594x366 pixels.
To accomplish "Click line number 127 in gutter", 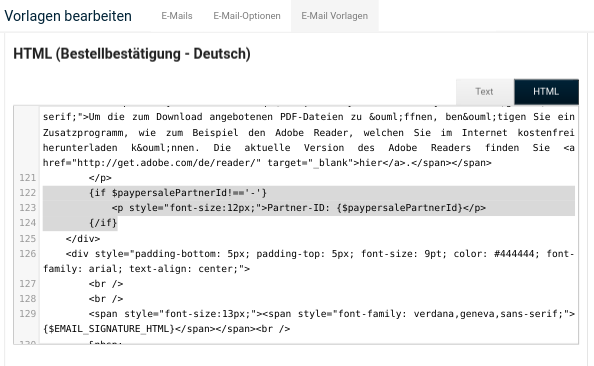I will pyautogui.click(x=28, y=284).
